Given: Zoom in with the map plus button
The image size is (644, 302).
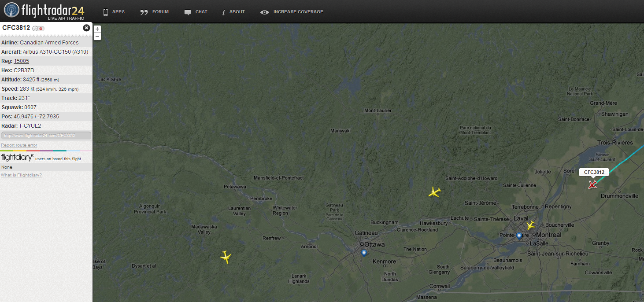Looking at the screenshot, I should click(97, 29).
